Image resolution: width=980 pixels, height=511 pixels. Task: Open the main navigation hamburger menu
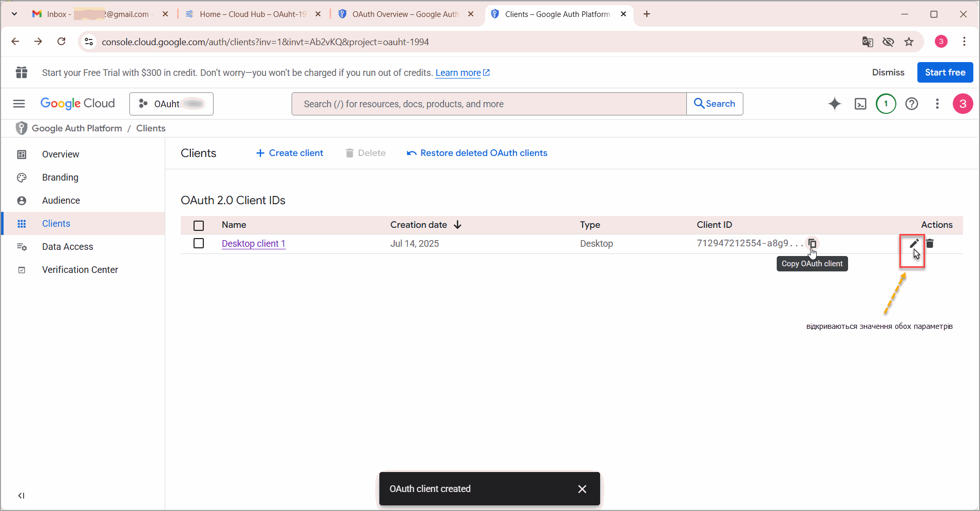point(19,104)
